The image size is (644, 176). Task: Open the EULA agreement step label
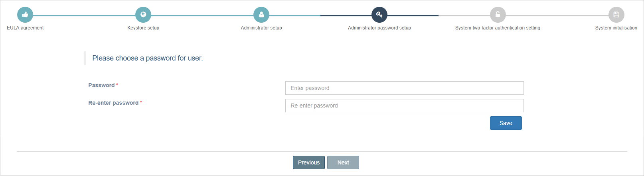pyautogui.click(x=25, y=28)
